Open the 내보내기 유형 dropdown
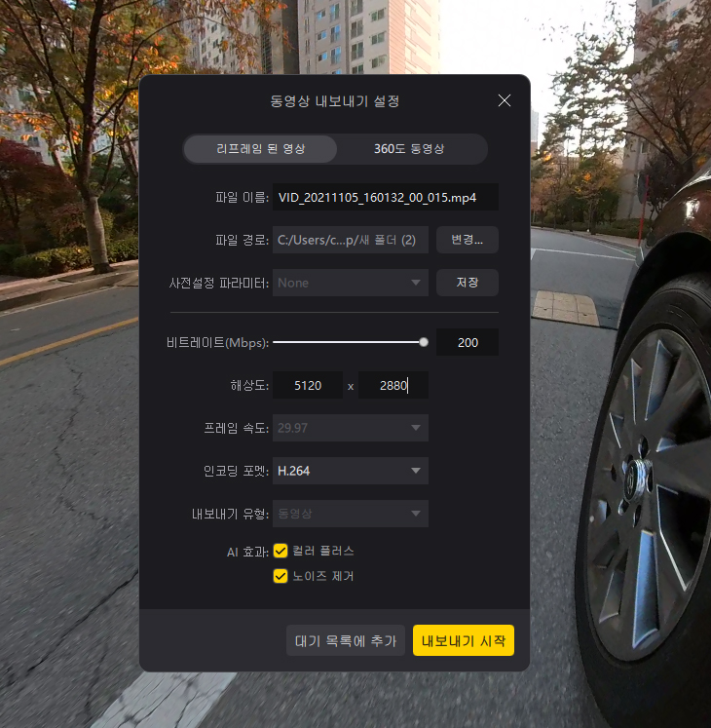The image size is (711, 728). 350,514
